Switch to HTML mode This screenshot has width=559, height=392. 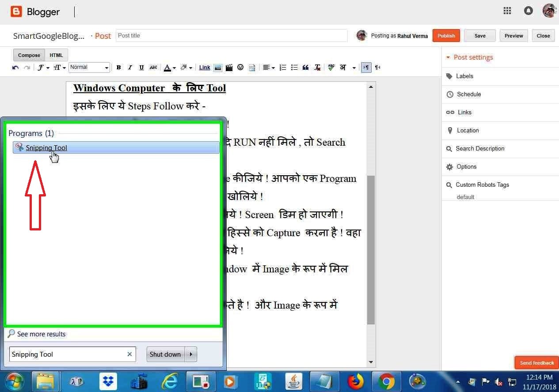coord(56,55)
